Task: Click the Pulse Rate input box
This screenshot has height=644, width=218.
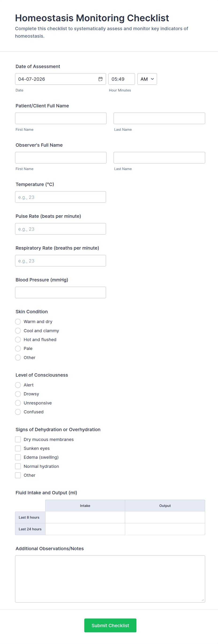Action: tap(60, 229)
